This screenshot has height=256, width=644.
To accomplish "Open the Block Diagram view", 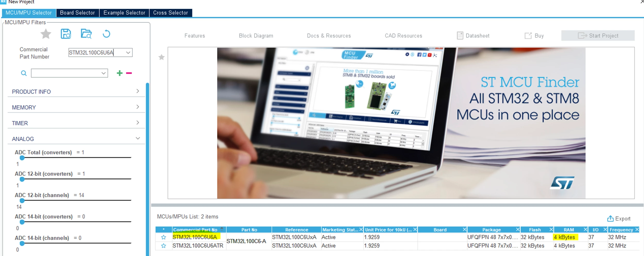I will (x=256, y=36).
